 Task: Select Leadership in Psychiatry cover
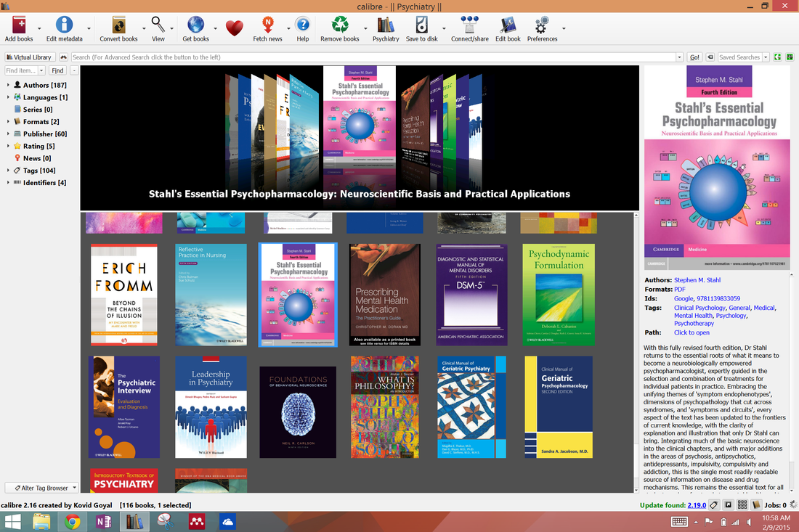(x=211, y=406)
